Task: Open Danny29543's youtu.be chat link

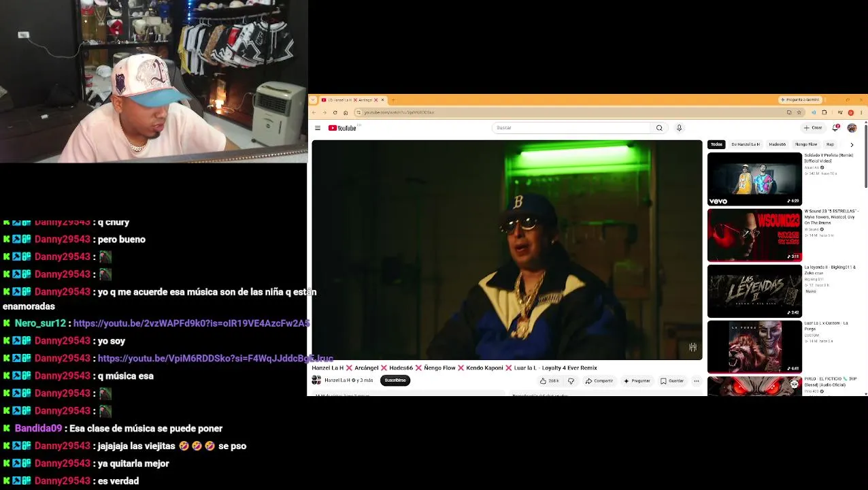Action: point(216,359)
